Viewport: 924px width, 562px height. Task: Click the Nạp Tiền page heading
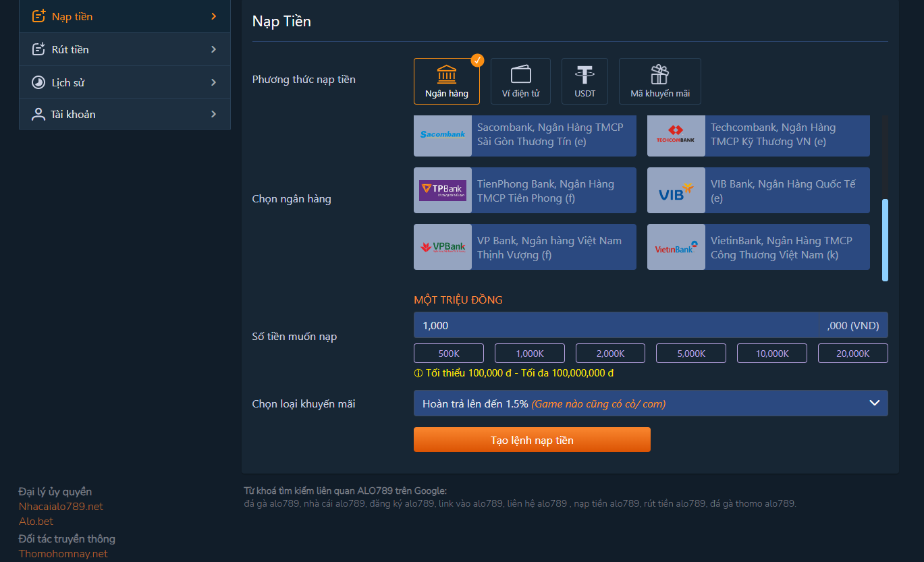[281, 22]
